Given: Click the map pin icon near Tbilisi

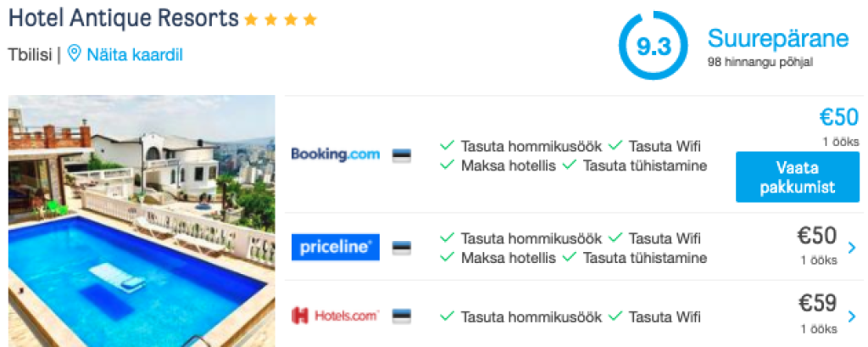Looking at the screenshot, I should pyautogui.click(x=74, y=54).
